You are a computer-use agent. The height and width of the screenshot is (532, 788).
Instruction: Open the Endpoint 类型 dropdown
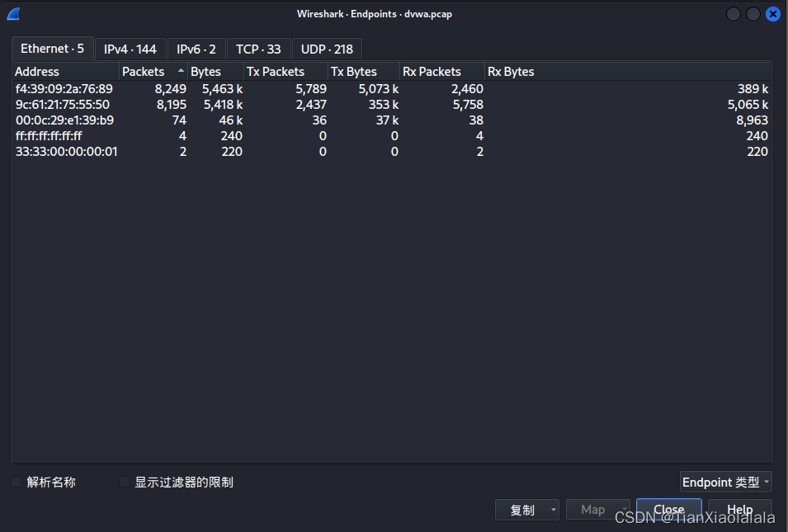(725, 483)
